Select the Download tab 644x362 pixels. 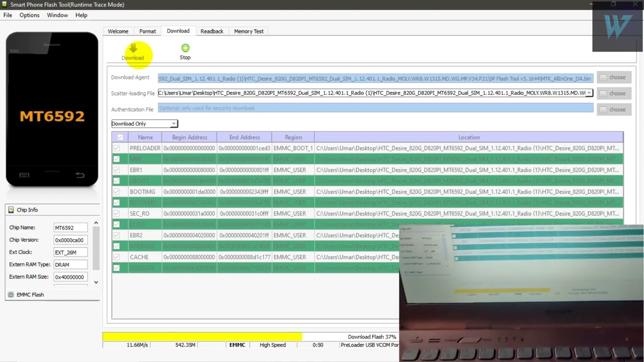pyautogui.click(x=178, y=31)
